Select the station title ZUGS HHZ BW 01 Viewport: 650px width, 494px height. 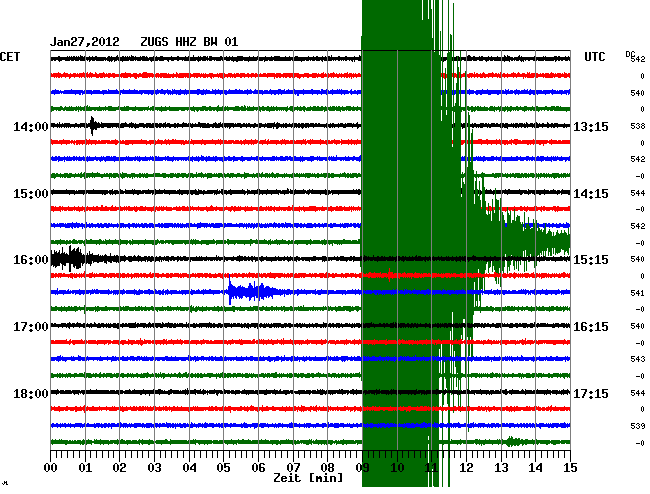click(189, 42)
